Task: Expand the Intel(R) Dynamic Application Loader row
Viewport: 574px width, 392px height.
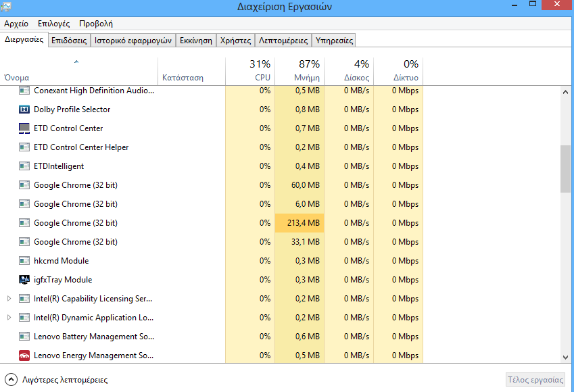Action: (9, 318)
